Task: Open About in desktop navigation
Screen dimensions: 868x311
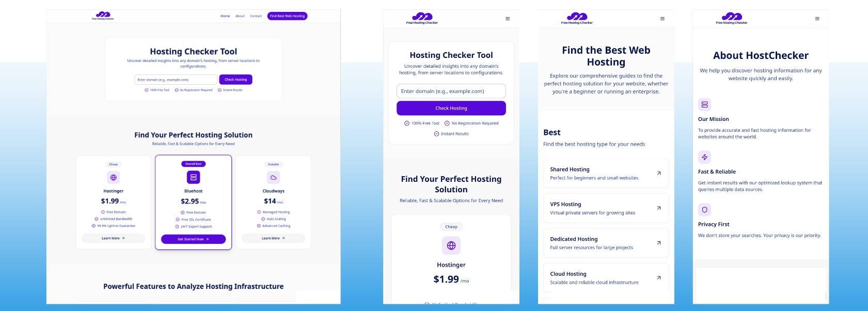Action: pyautogui.click(x=240, y=16)
